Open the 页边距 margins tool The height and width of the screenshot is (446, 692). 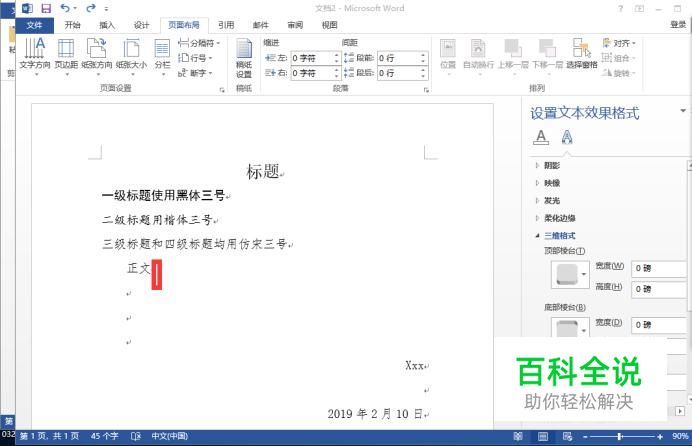[66, 55]
